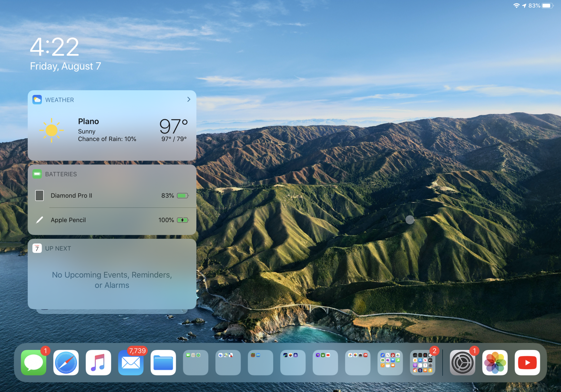Tap the Apple Pencil battery row
Screen dimensions: 561x392
click(112, 220)
